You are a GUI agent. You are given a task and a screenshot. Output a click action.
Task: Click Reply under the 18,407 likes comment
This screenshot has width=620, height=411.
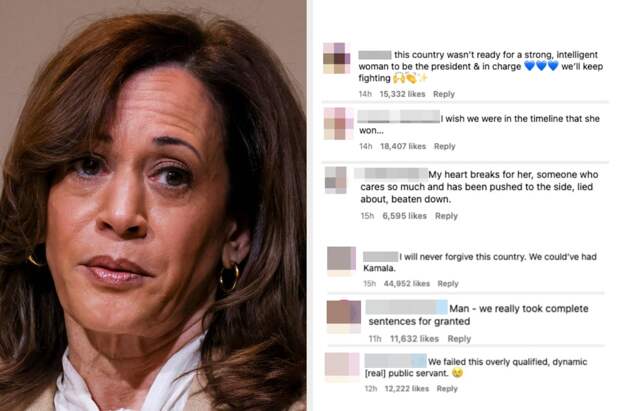point(444,146)
